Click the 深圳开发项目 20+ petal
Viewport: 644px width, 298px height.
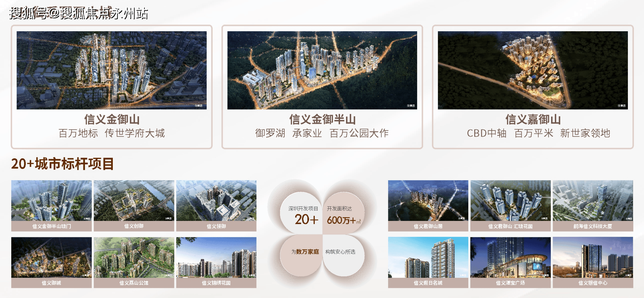302,213
